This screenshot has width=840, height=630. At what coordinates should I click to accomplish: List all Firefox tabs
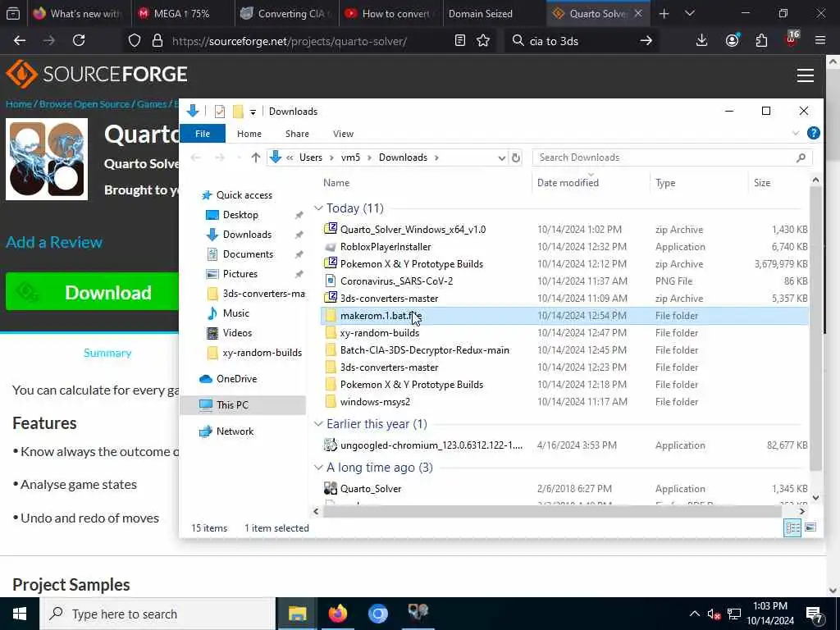click(690, 14)
